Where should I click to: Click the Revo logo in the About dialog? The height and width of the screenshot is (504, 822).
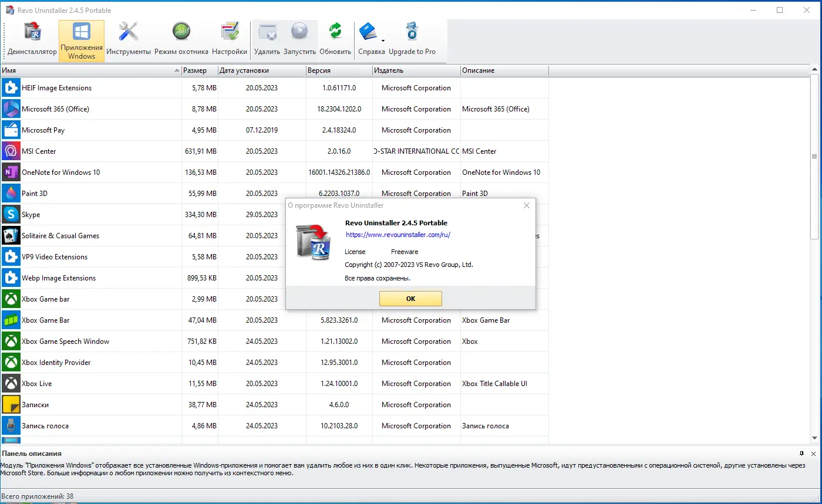pyautogui.click(x=313, y=241)
